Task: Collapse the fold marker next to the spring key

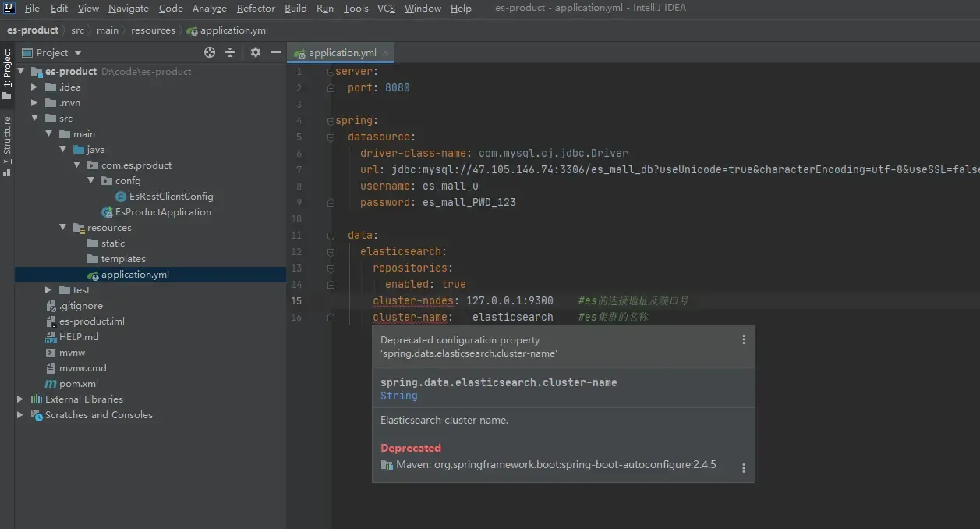Action: [x=331, y=121]
